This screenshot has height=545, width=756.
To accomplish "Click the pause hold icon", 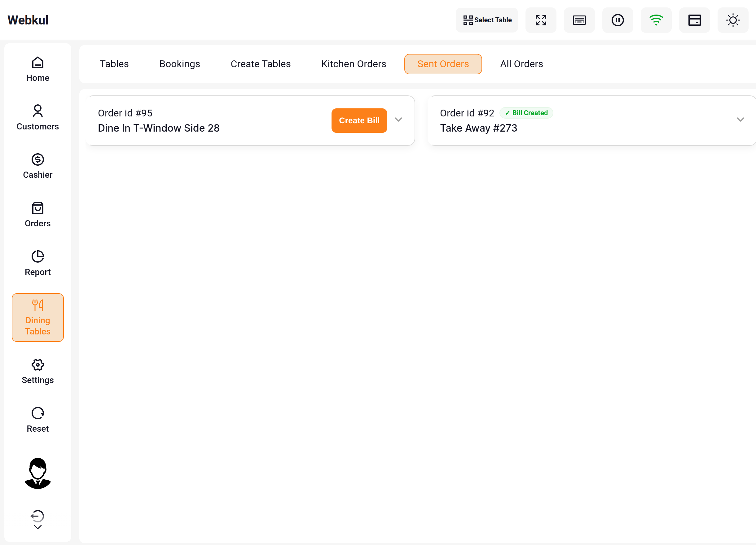I will click(x=618, y=20).
